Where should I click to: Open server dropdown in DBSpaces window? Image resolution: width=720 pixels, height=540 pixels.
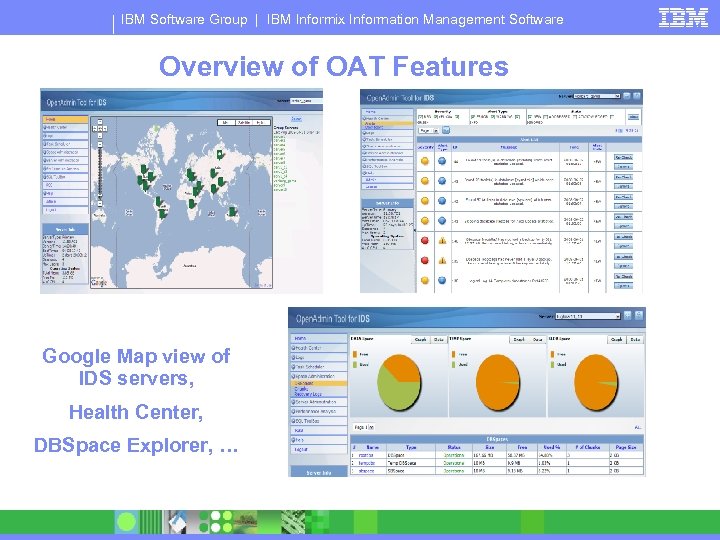tap(588, 316)
